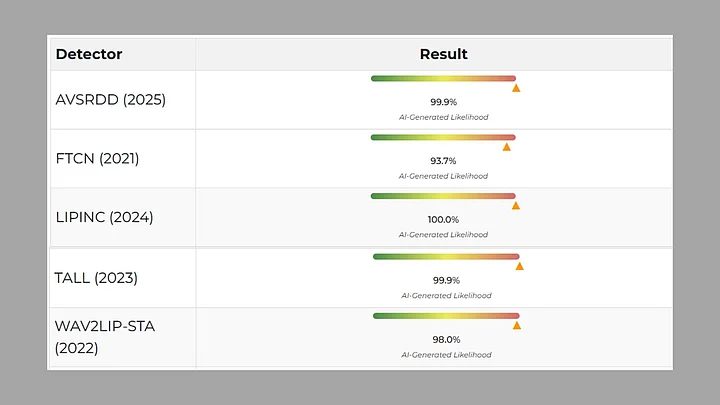Select the TALL (2023) detector name
This screenshot has height=405, width=720.
pyautogui.click(x=96, y=277)
